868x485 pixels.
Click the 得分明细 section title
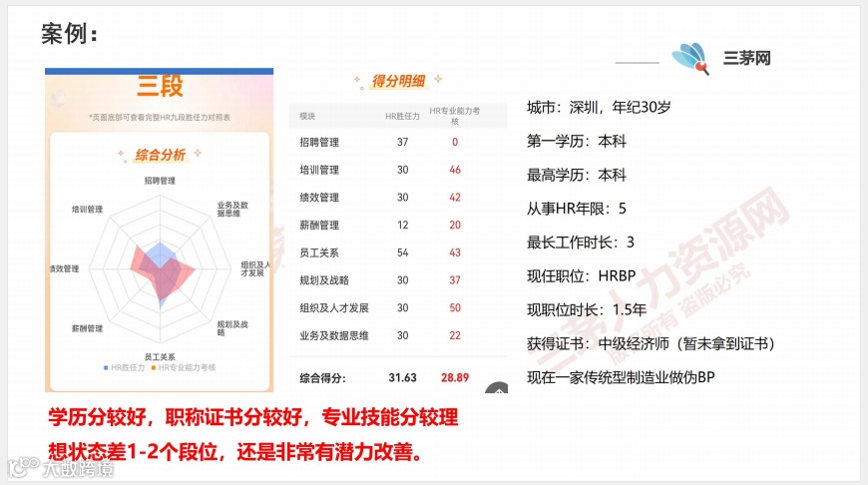tap(398, 81)
